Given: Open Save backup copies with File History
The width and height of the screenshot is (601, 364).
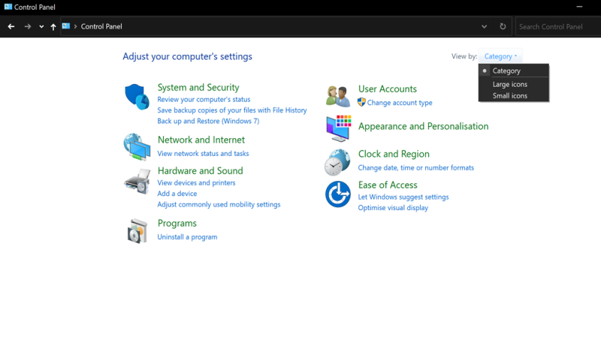Looking at the screenshot, I should (232, 110).
